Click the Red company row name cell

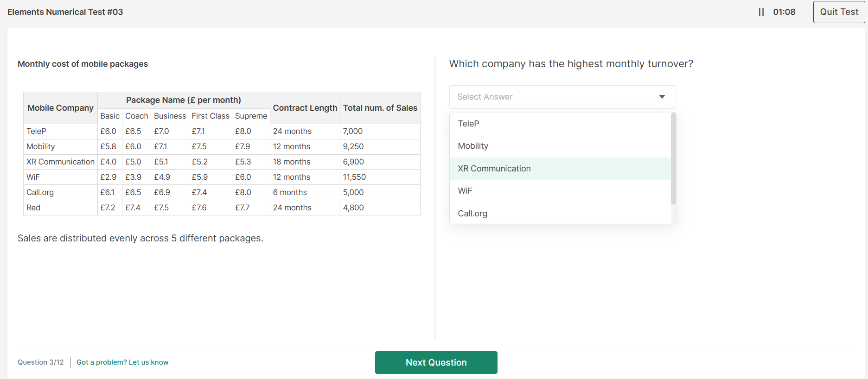coord(33,208)
